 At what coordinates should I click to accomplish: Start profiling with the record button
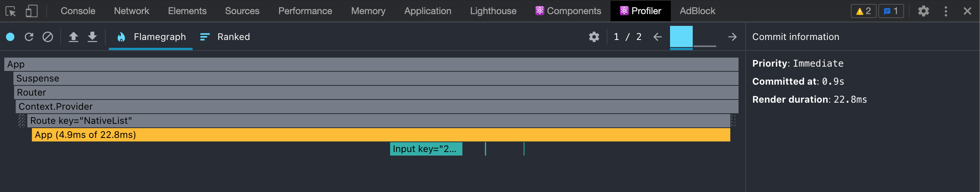click(x=10, y=37)
